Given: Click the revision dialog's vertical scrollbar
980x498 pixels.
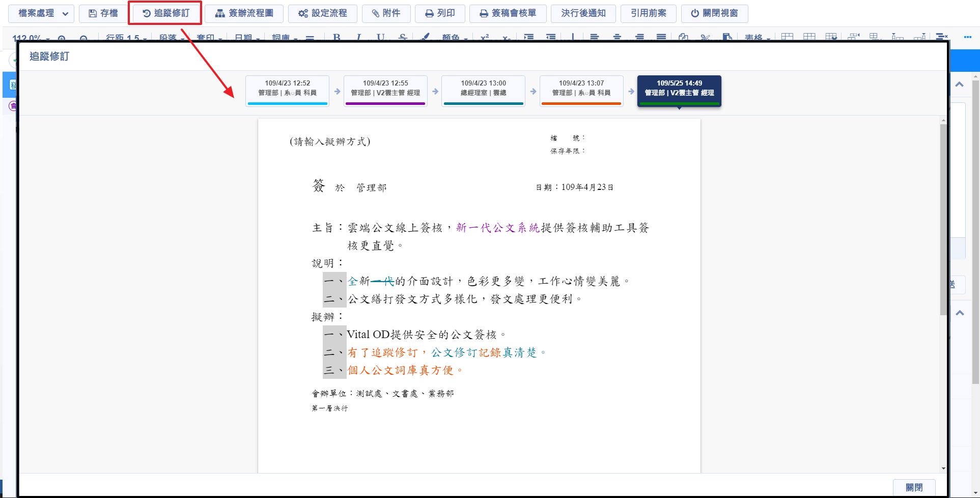Looking at the screenshot, I should [x=943, y=219].
